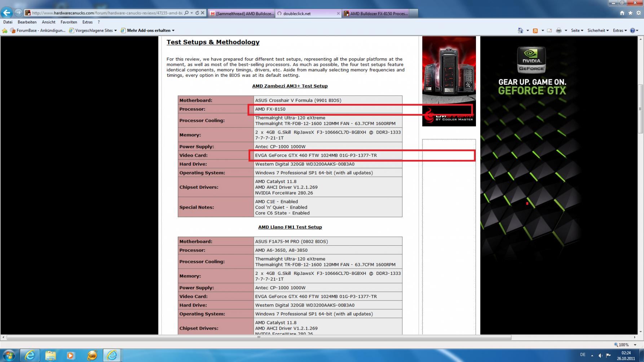Refresh the page with the reload icon
Screen dimensions: 644x362
pos(197,13)
